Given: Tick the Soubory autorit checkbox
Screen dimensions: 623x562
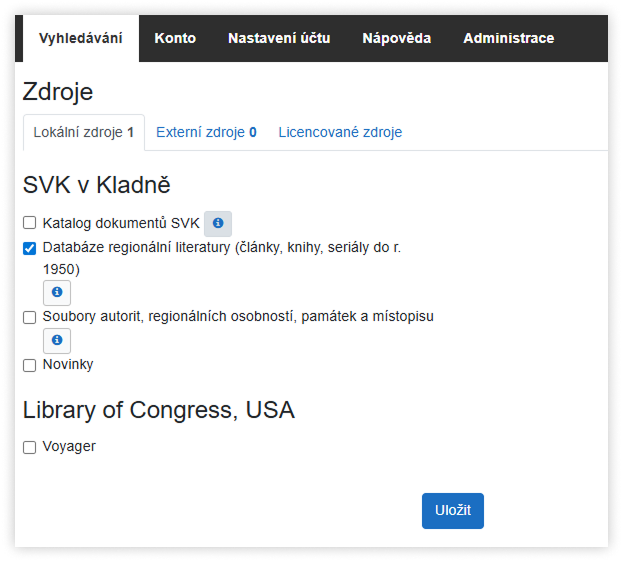Looking at the screenshot, I should click(30, 317).
